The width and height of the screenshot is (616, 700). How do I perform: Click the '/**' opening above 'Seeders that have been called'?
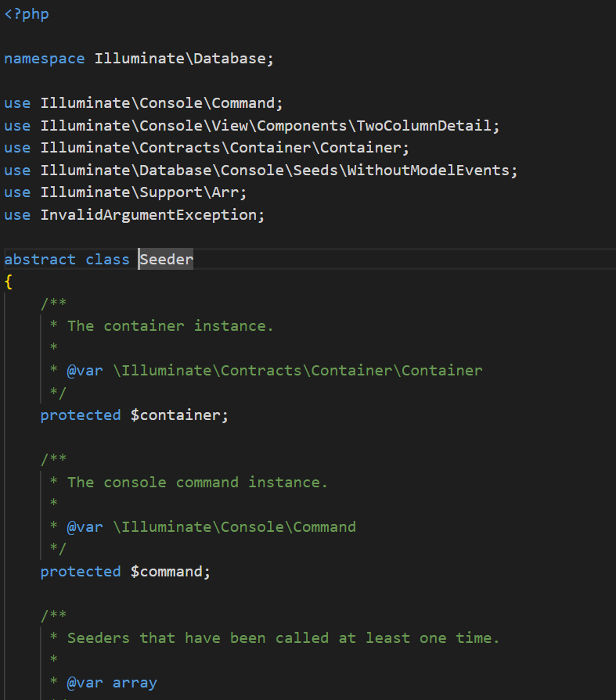pos(53,616)
